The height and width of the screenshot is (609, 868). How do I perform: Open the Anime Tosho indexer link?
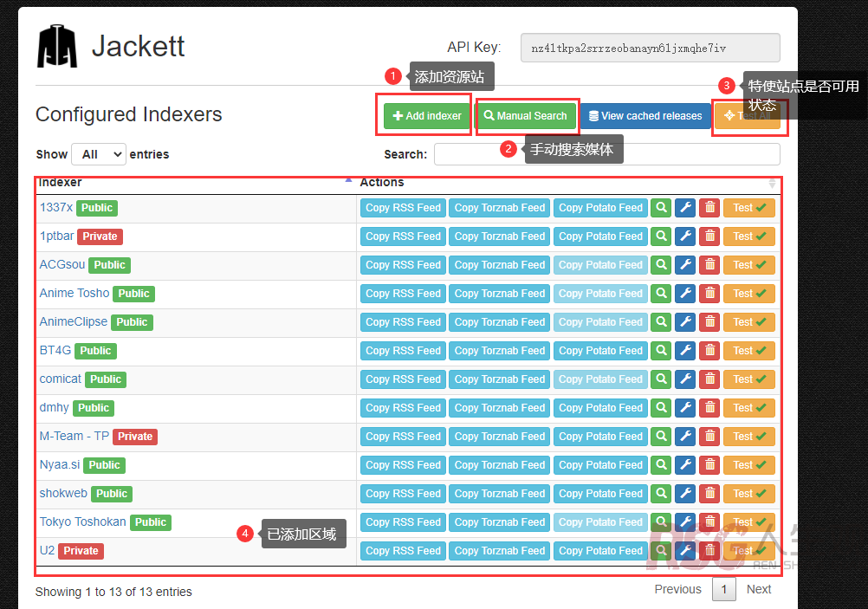74,293
